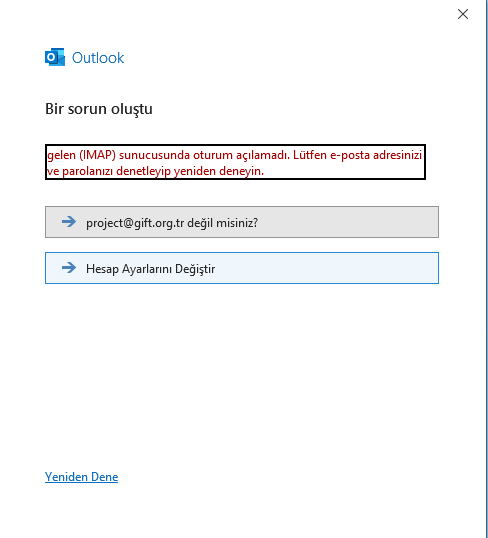Screen dimensions: 488x538
Task: Click the 'değil misiniz?' text in the gray button
Action: (223, 223)
